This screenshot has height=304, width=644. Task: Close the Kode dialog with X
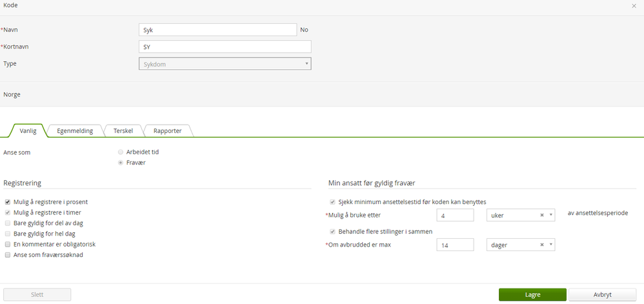pyautogui.click(x=634, y=6)
